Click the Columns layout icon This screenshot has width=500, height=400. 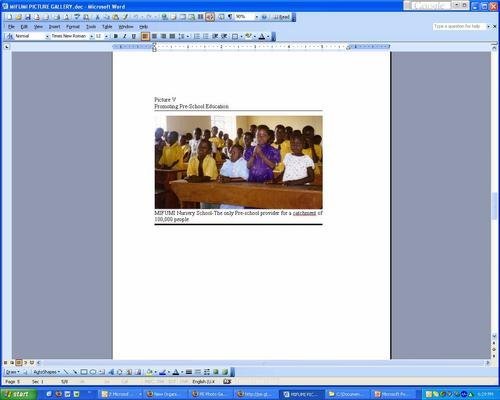coord(201,17)
